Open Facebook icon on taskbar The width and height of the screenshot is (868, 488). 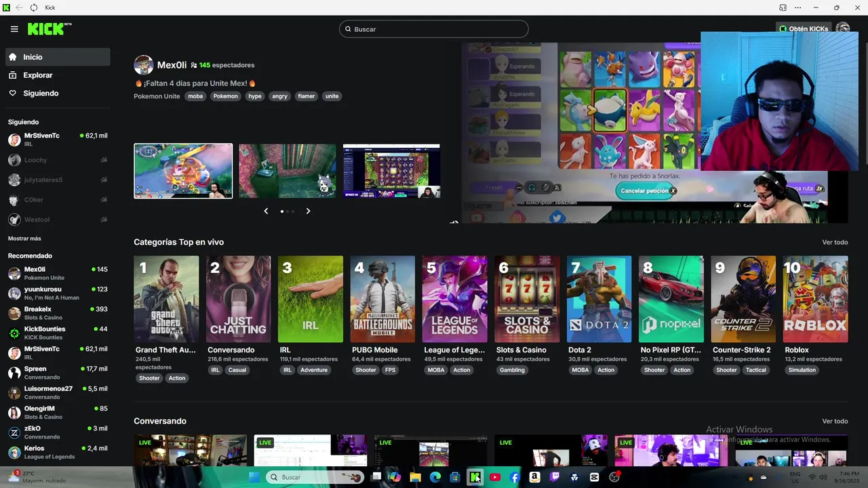click(x=515, y=477)
